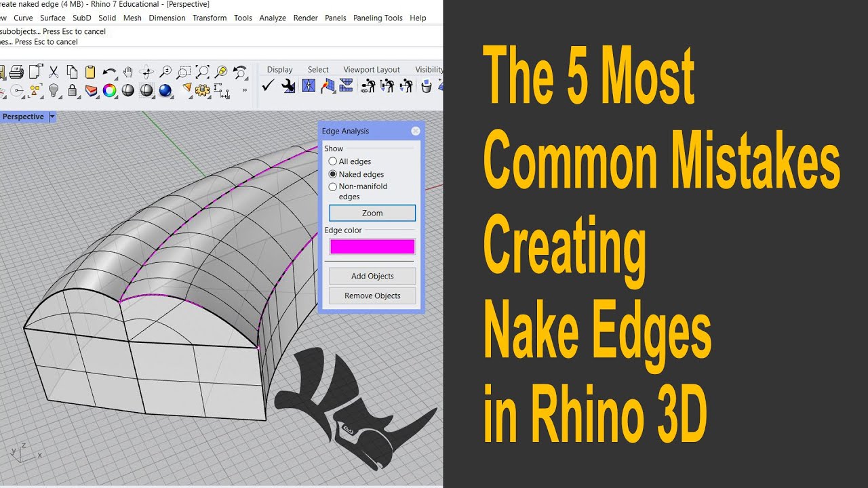Click the Perspective viewport title

pos(23,117)
